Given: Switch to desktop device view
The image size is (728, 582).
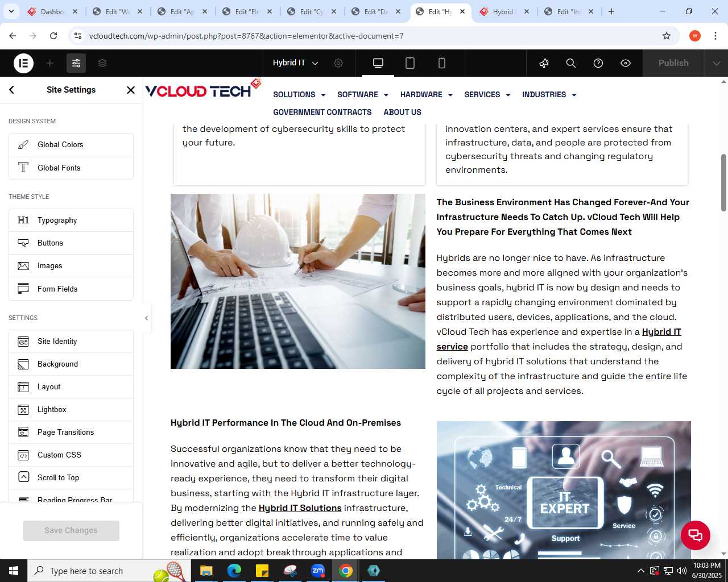Looking at the screenshot, I should [x=378, y=63].
